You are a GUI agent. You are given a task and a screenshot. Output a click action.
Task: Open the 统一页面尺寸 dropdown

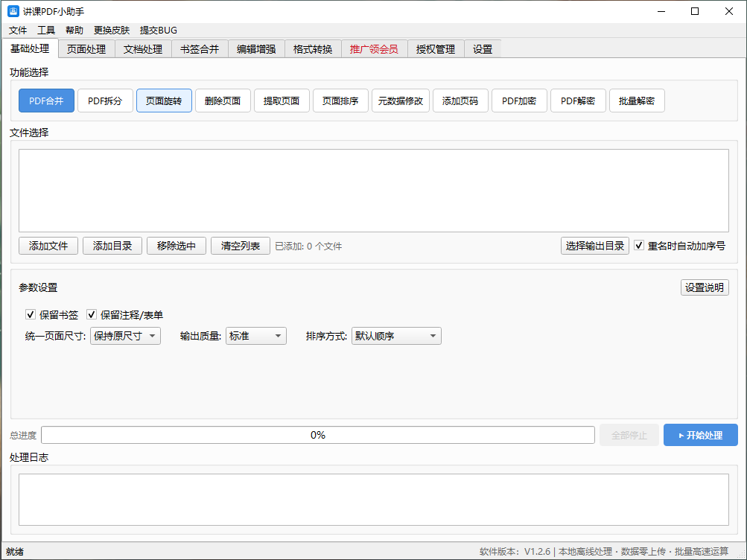[125, 336]
